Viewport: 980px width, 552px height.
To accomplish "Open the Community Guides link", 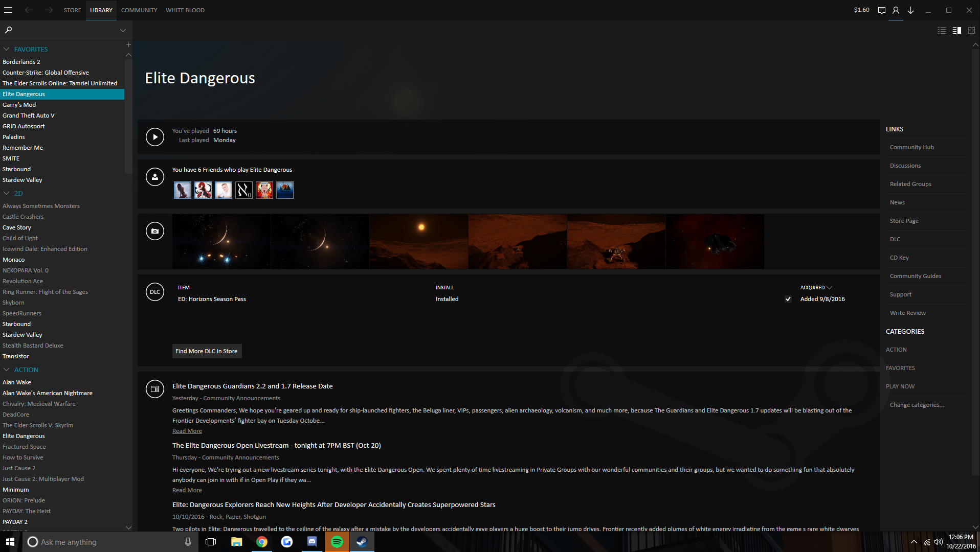I will point(916,276).
